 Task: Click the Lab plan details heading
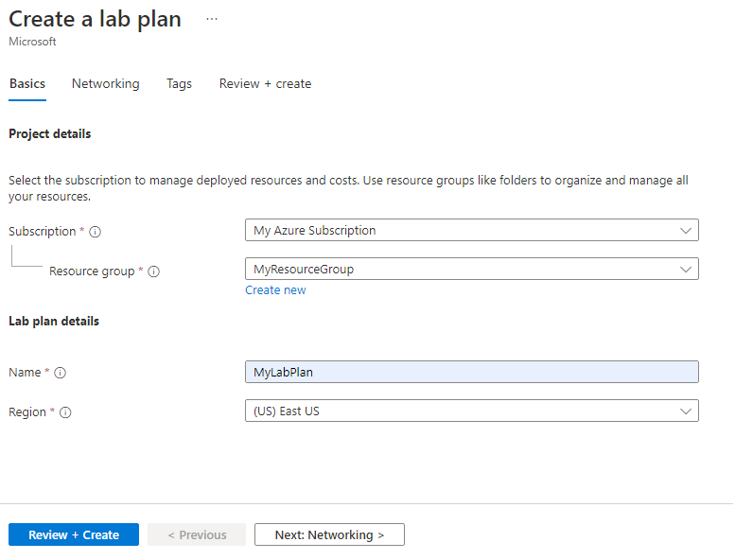click(x=54, y=322)
